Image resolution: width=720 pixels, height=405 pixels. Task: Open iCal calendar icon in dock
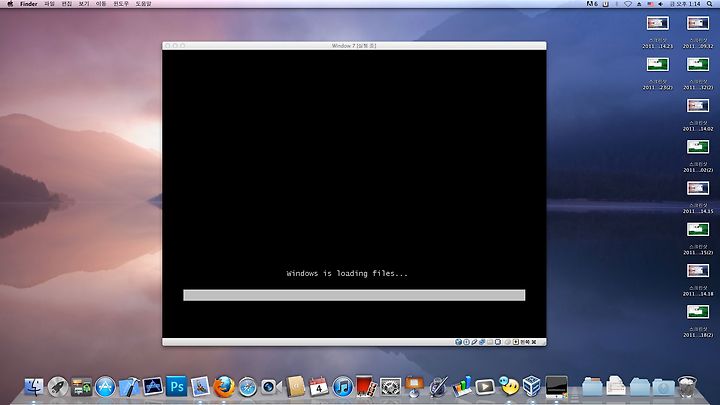pos(319,387)
